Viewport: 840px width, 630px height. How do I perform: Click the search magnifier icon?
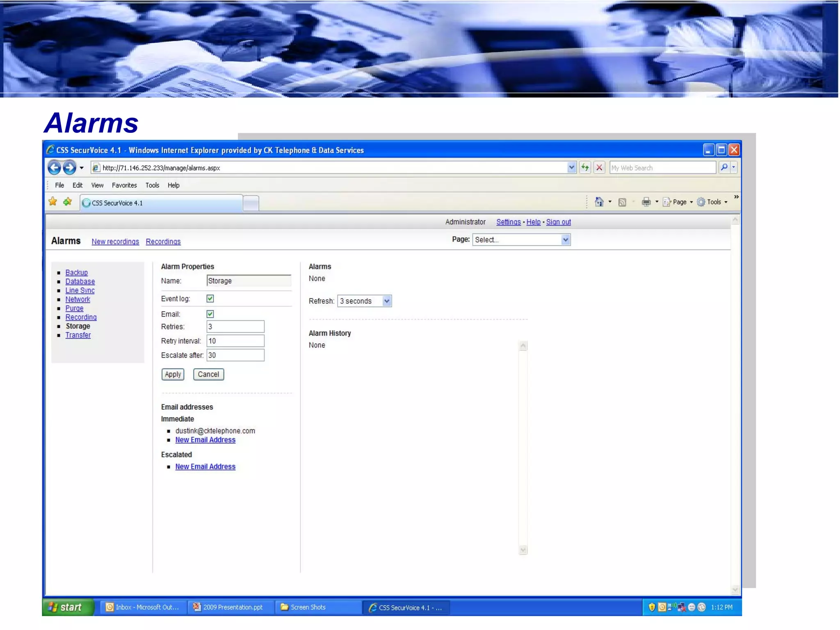click(x=724, y=167)
